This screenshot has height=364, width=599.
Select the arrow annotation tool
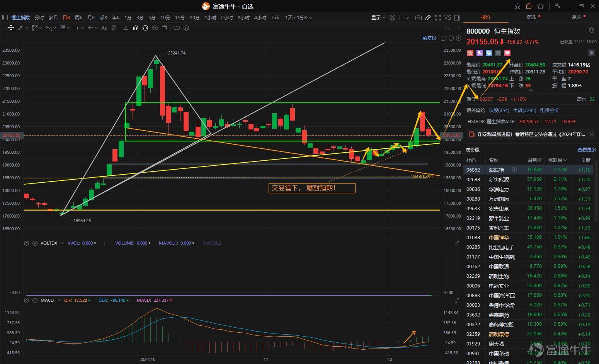point(90,28)
